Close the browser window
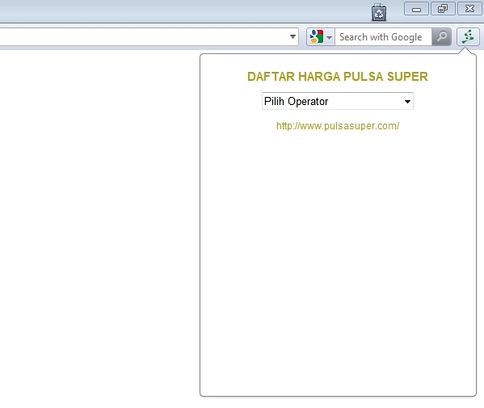 click(x=470, y=9)
